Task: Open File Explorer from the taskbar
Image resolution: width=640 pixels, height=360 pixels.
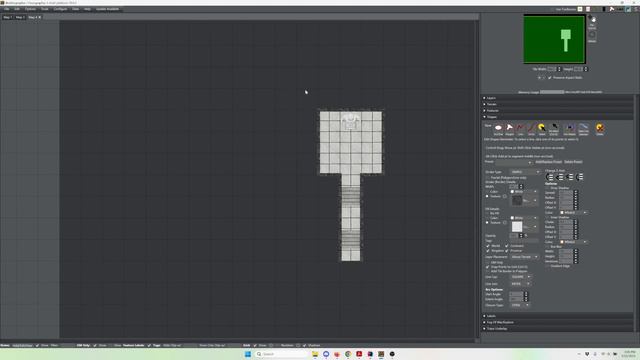Action: click(x=315, y=354)
